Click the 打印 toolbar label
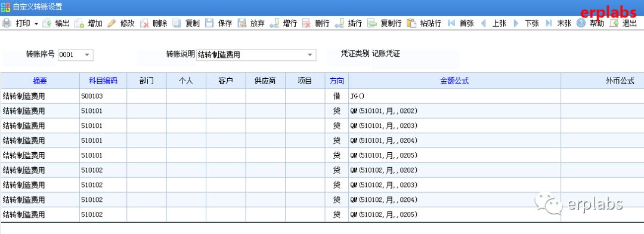644x234 pixels. [23, 24]
